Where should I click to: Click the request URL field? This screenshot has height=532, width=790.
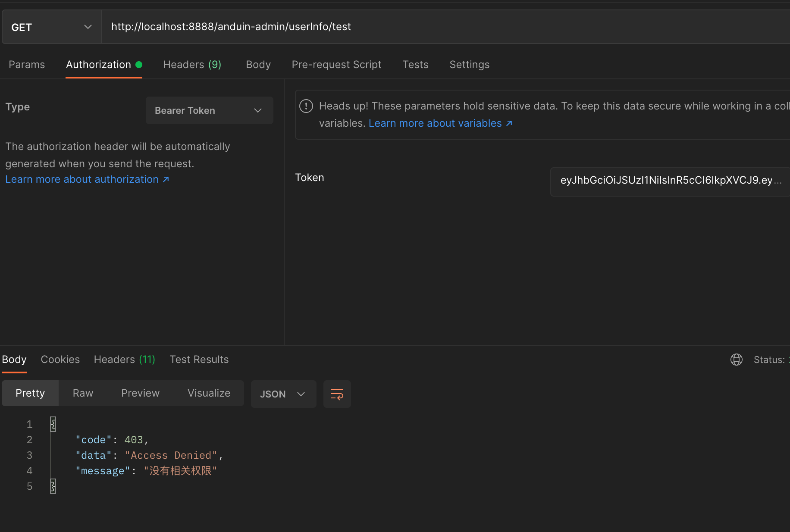tap(446, 27)
